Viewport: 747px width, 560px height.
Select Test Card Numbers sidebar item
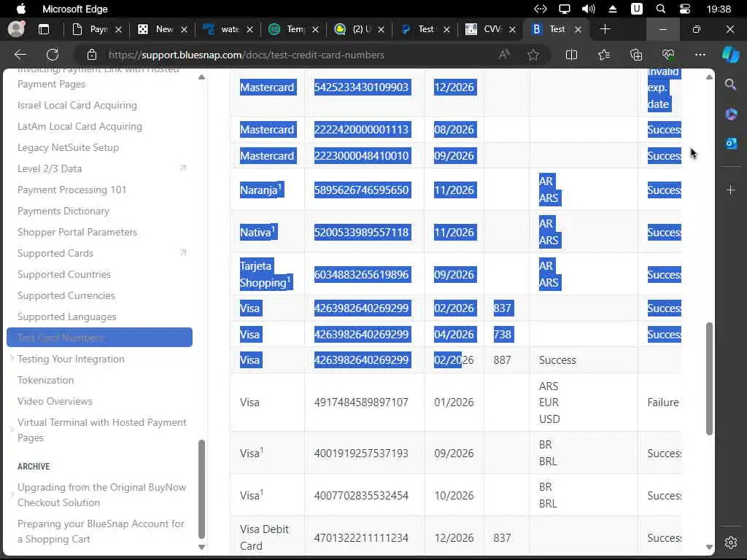coord(99,337)
